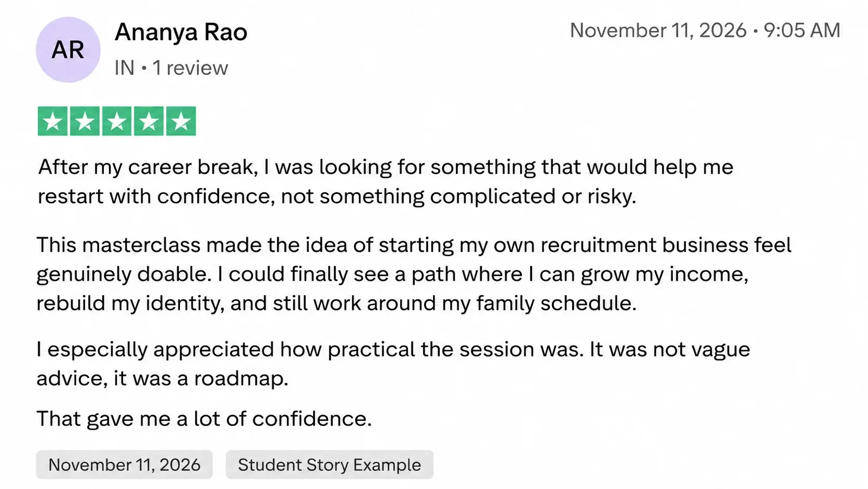The width and height of the screenshot is (868, 489).
Task: Click the second green star
Action: pyautogui.click(x=85, y=121)
